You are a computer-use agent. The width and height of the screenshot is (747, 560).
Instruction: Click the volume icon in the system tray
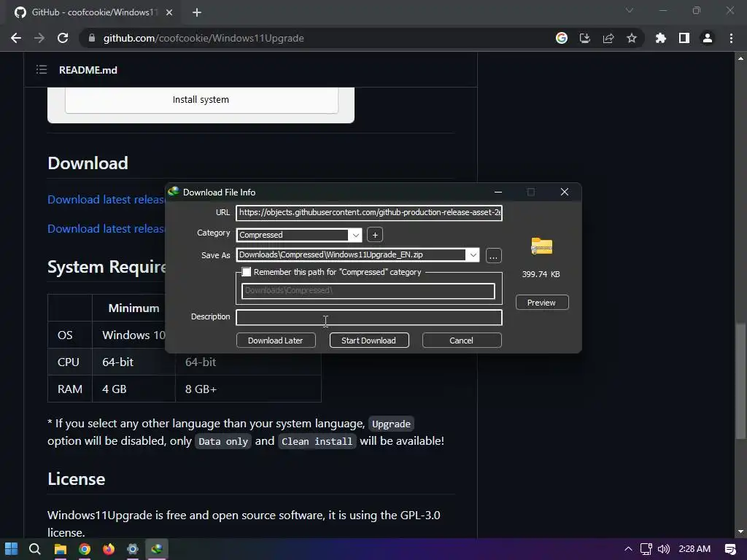click(x=664, y=549)
